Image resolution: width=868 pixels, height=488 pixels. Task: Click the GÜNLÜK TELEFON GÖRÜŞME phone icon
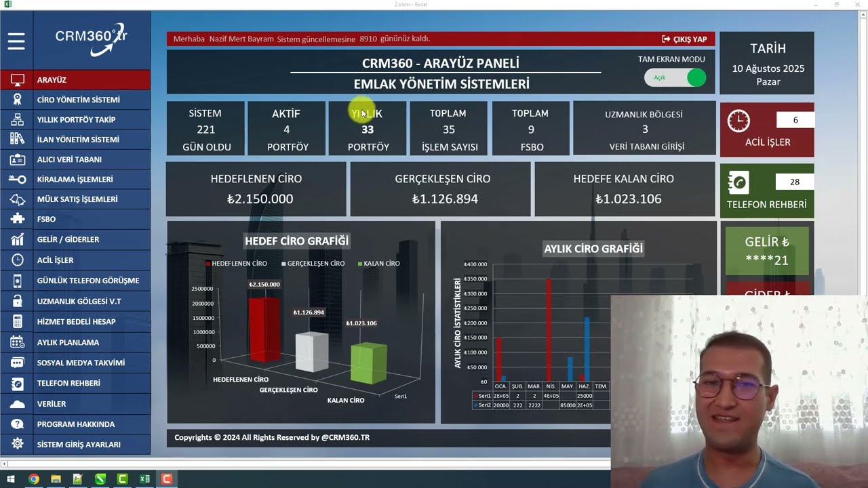(x=18, y=281)
